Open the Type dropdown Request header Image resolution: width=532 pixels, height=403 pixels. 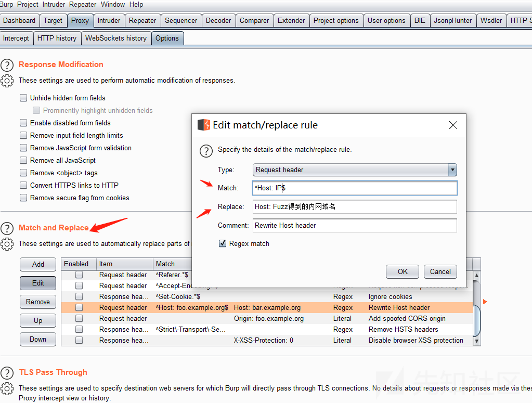pyautogui.click(x=355, y=170)
